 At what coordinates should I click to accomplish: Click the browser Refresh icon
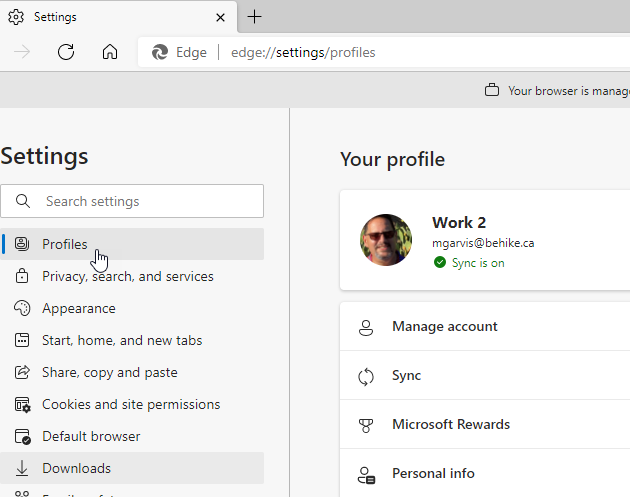pos(66,52)
